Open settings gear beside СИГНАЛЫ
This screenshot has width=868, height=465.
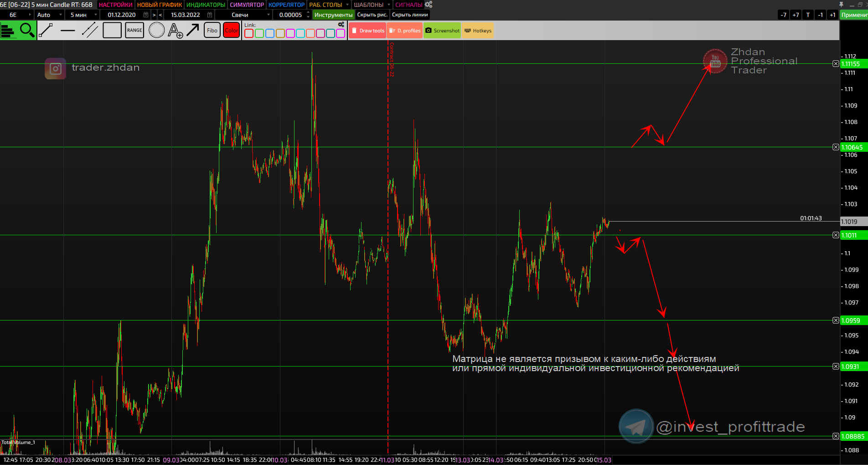point(429,5)
